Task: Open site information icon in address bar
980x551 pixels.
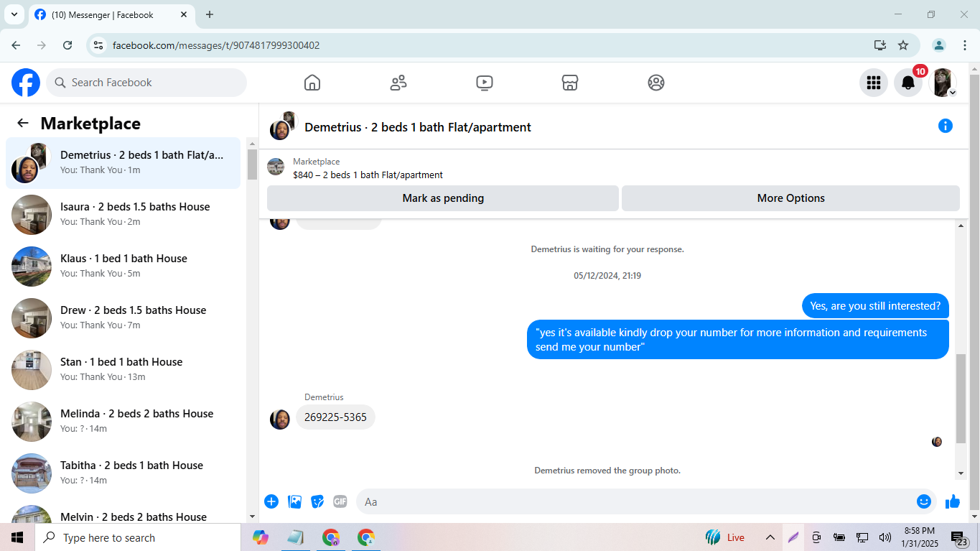Action: click(99, 45)
